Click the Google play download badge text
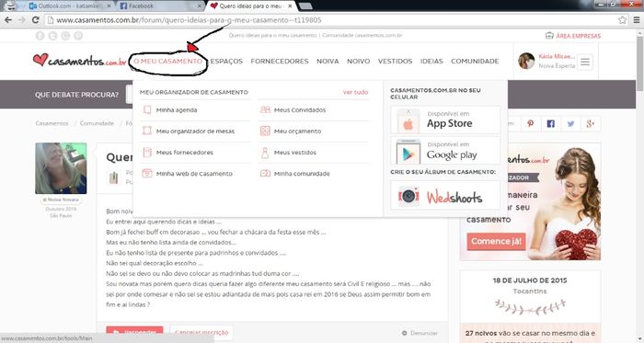Viewport: 644px width, 343px height. [452, 154]
